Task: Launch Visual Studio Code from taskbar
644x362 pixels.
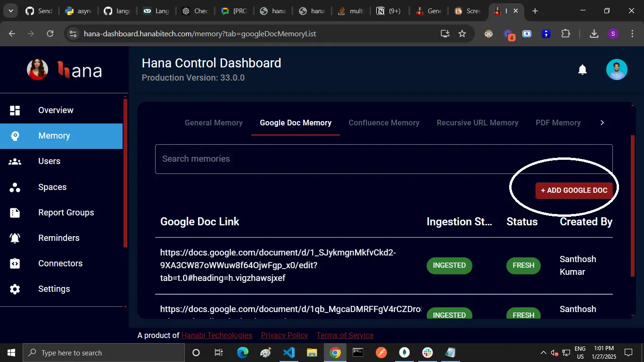Action: coord(289,353)
